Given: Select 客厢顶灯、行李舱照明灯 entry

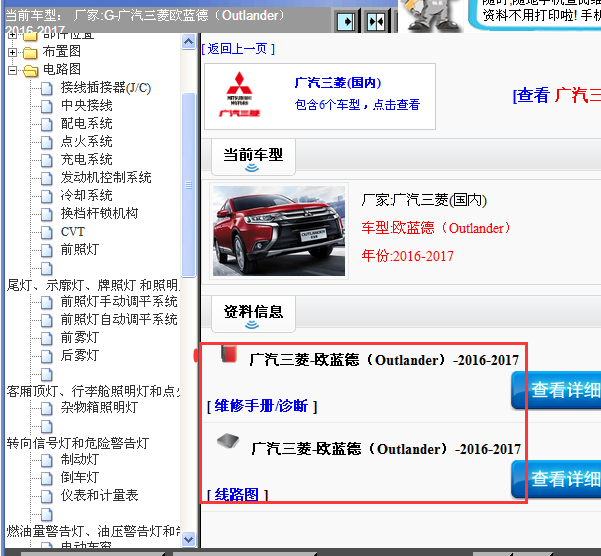Looking at the screenshot, I should 93,391.
